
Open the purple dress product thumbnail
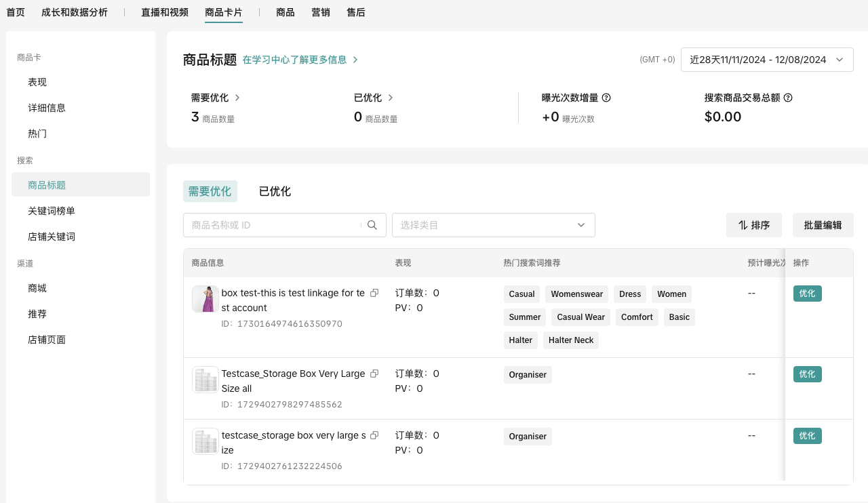point(205,299)
